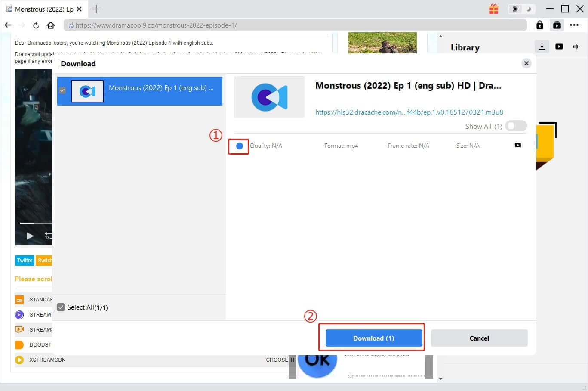Select the mp4 format radio button

[x=240, y=146]
